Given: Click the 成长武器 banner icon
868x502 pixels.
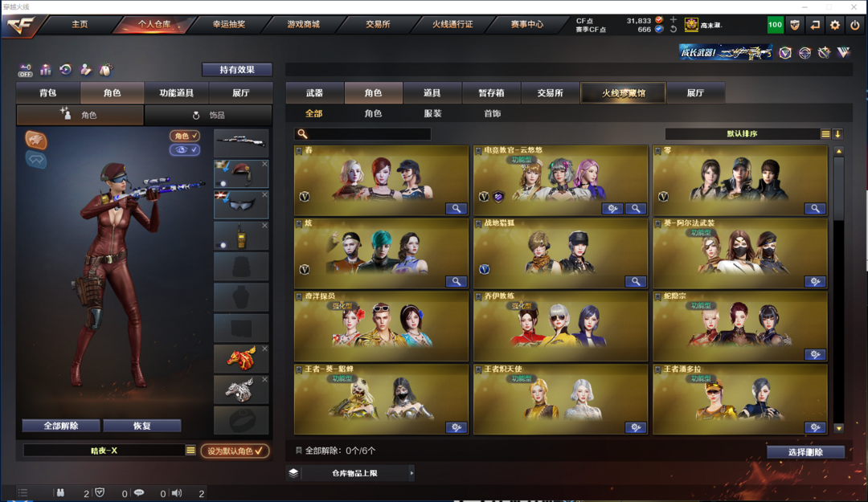Looking at the screenshot, I should pos(725,52).
